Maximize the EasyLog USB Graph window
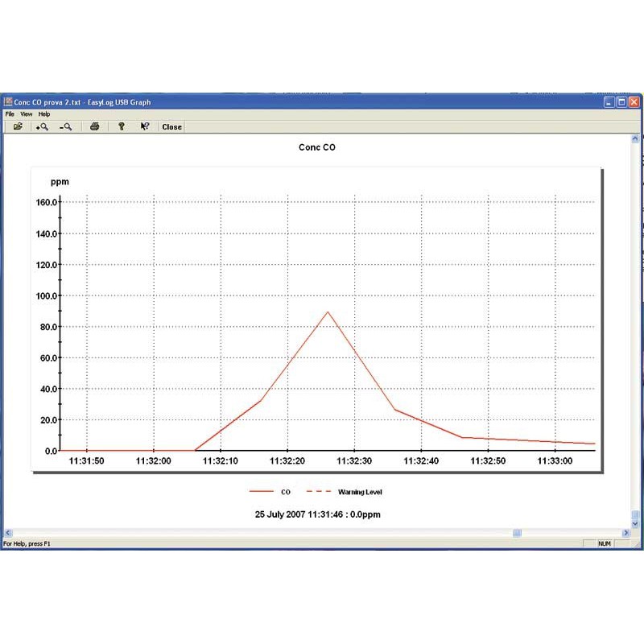The image size is (644, 644). coord(621,102)
